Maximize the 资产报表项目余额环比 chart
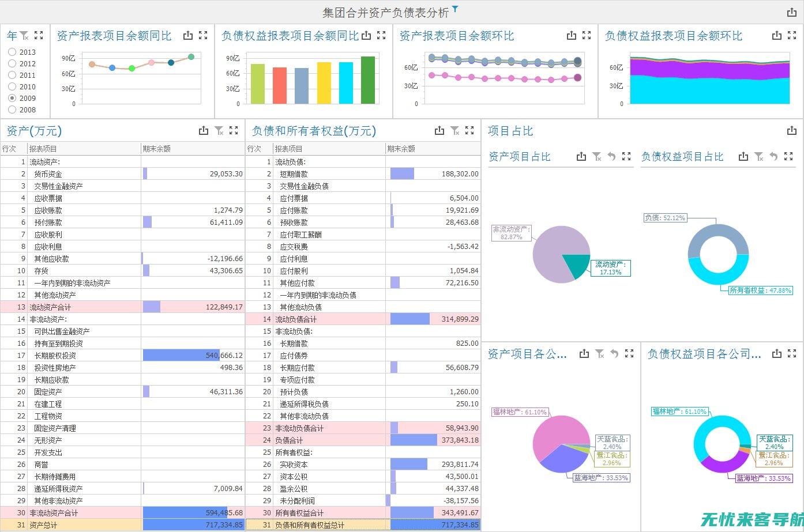Screen dimensions: 804x532 click(x=587, y=35)
